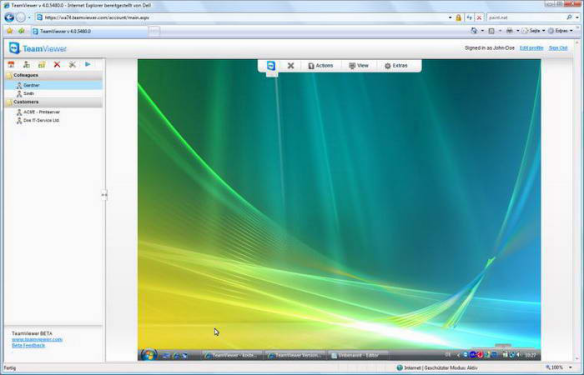Screen dimensions: 584x375
Task: Click the browser search box
Action: [525, 18]
